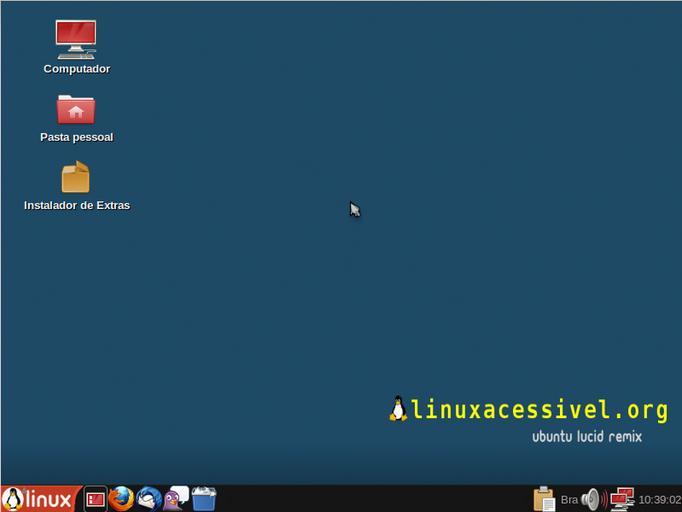682x512 pixels.
Task: Open the network connection tray icon
Action: [622, 498]
